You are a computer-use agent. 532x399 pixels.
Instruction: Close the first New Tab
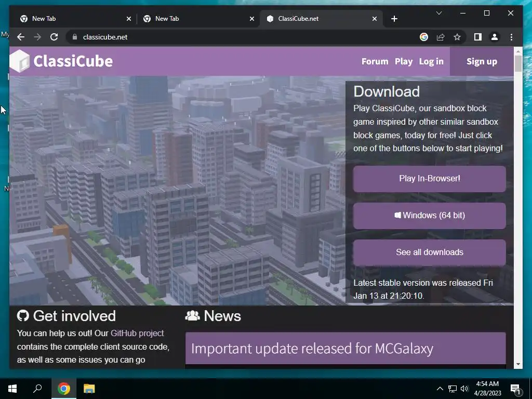pyautogui.click(x=129, y=19)
